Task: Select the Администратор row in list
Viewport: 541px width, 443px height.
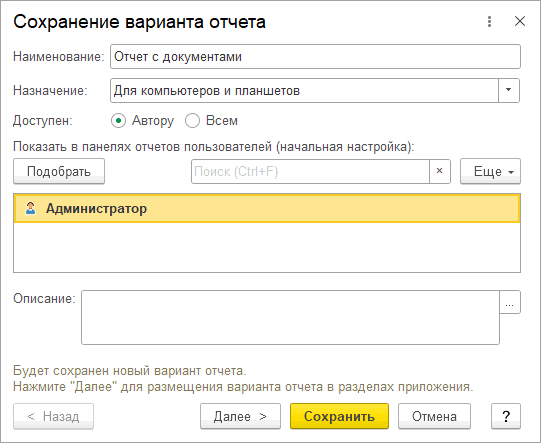Action: (x=267, y=208)
